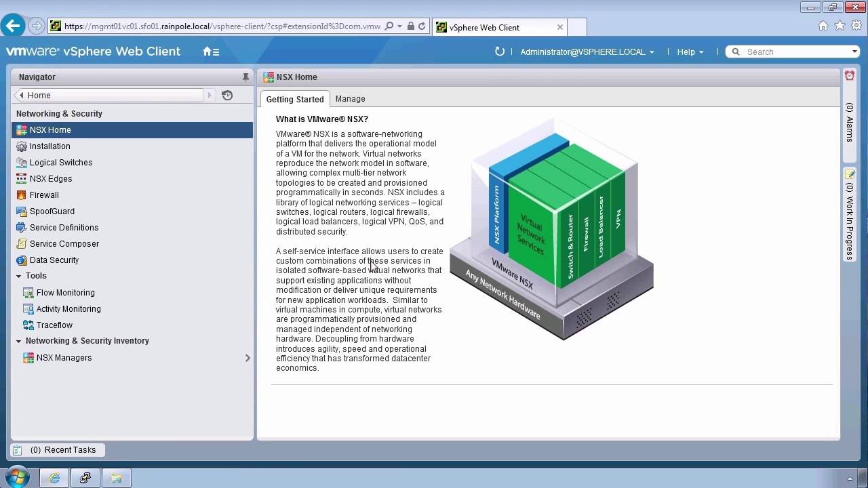Click the Flow Monitoring icon
This screenshot has height=488, width=868.
(x=28, y=293)
